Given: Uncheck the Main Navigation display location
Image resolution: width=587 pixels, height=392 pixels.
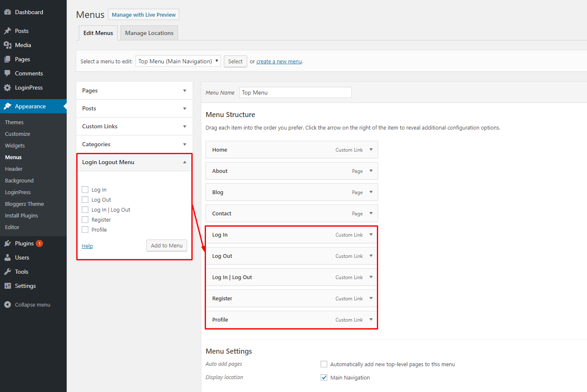Looking at the screenshot, I should [324, 377].
